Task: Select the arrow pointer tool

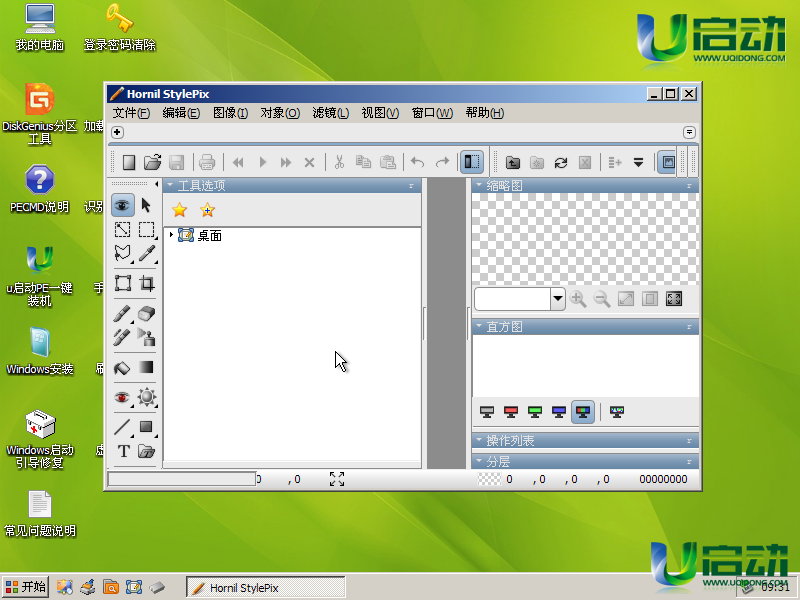Action: [x=146, y=205]
